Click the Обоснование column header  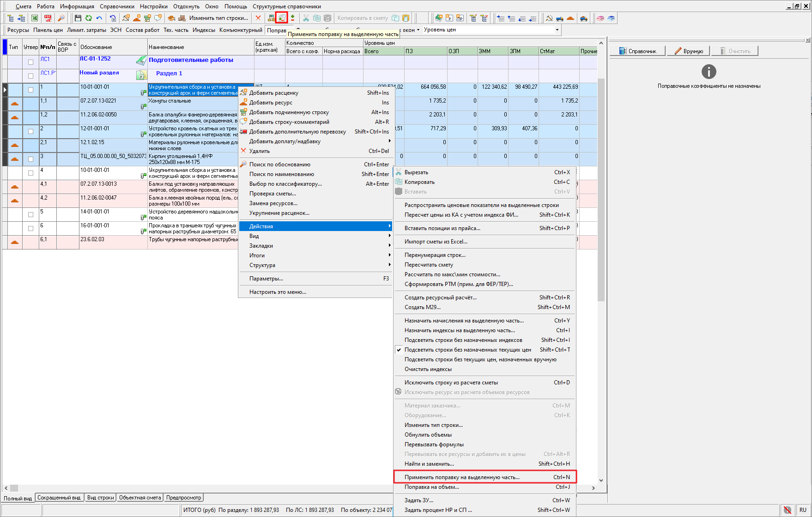pyautogui.click(x=113, y=47)
